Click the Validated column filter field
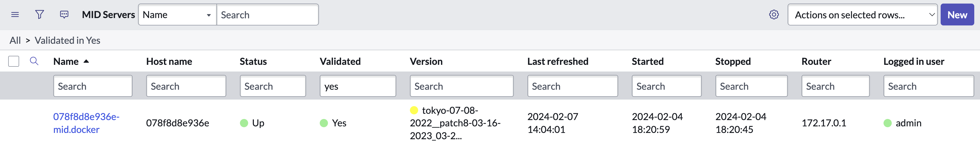980x157 pixels. tap(358, 86)
